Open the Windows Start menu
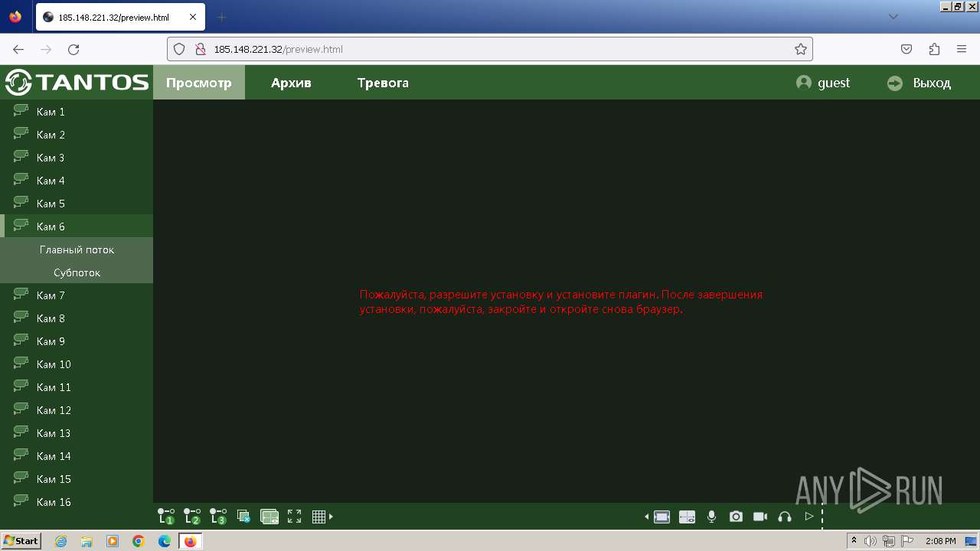 21,541
